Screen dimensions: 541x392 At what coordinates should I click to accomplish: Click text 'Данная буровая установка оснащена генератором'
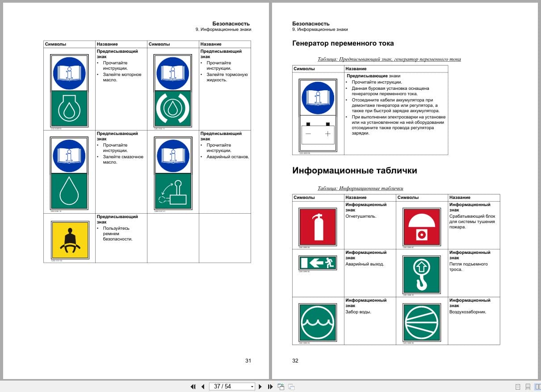point(390,91)
